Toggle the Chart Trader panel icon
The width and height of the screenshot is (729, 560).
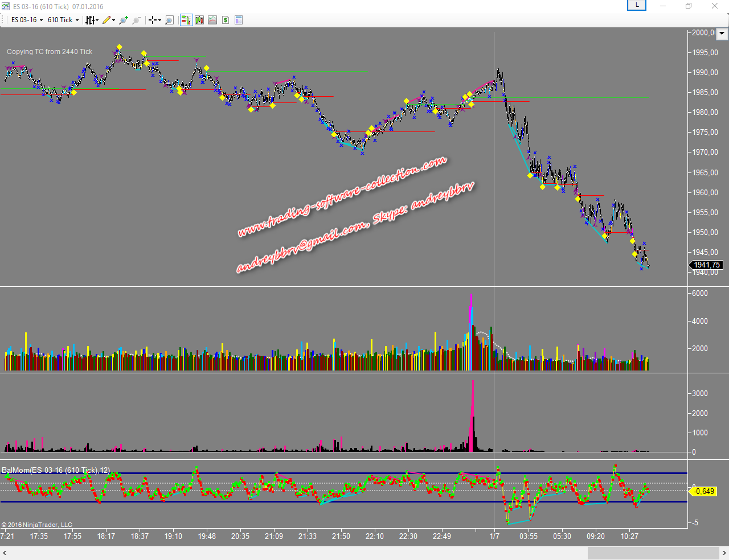pos(186,20)
